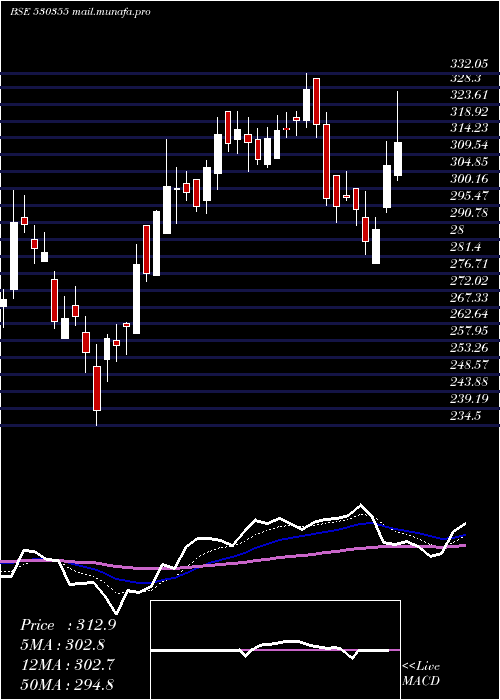This screenshot has height=700, width=500.
Task: Click the 239.19 axis label
Action: (469, 399)
